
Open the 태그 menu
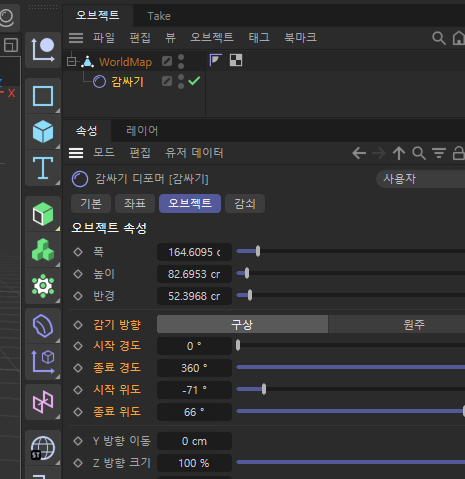pos(259,37)
